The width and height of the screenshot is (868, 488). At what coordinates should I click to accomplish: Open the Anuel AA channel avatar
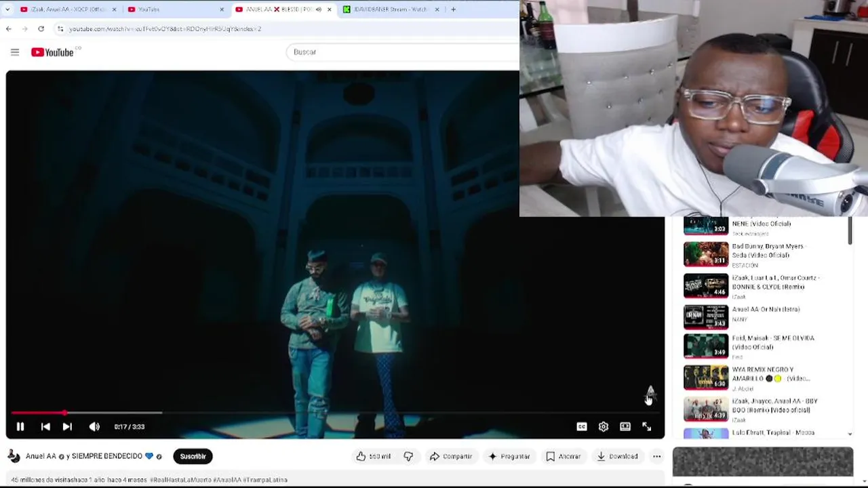click(x=14, y=456)
